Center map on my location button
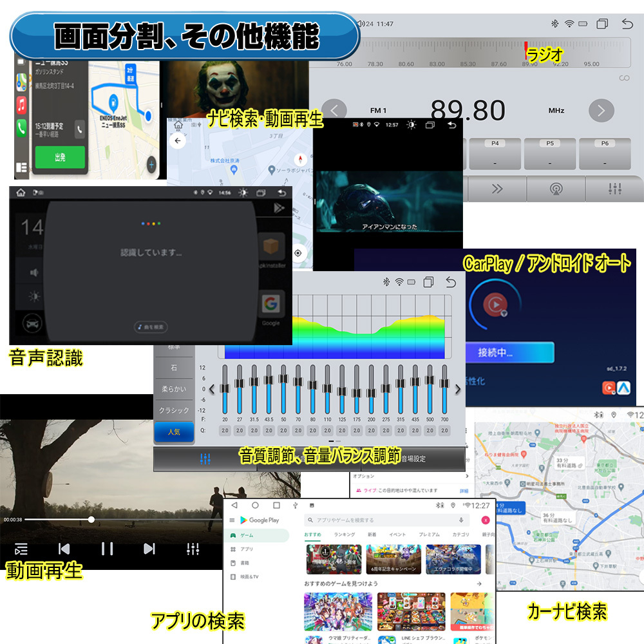The width and height of the screenshot is (644, 644). click(298, 253)
